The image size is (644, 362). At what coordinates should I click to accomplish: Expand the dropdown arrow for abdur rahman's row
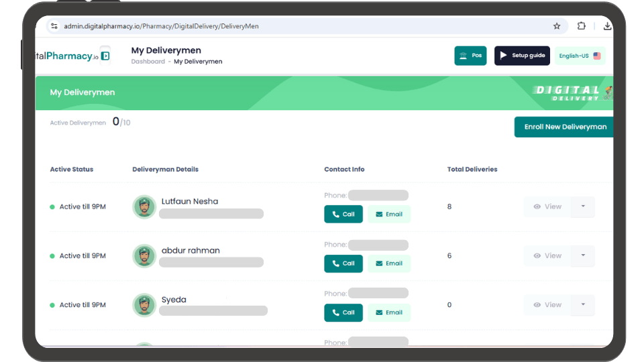tap(583, 255)
